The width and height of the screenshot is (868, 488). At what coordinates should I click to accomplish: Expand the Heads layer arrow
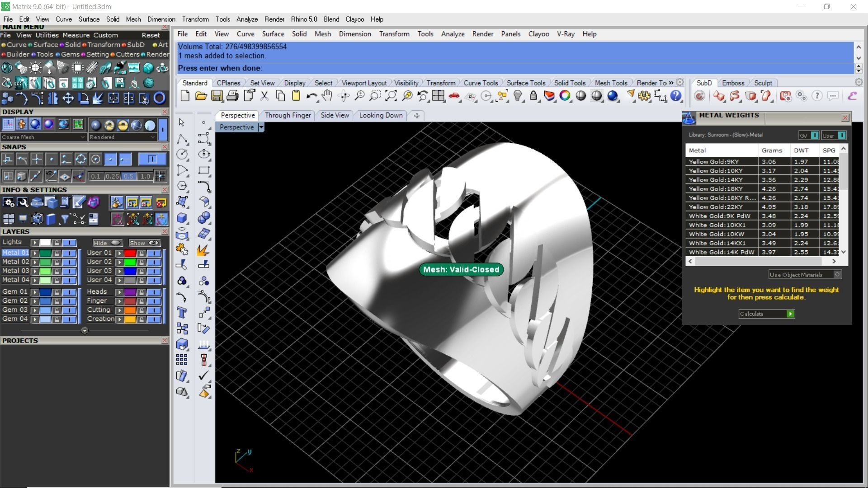point(119,292)
